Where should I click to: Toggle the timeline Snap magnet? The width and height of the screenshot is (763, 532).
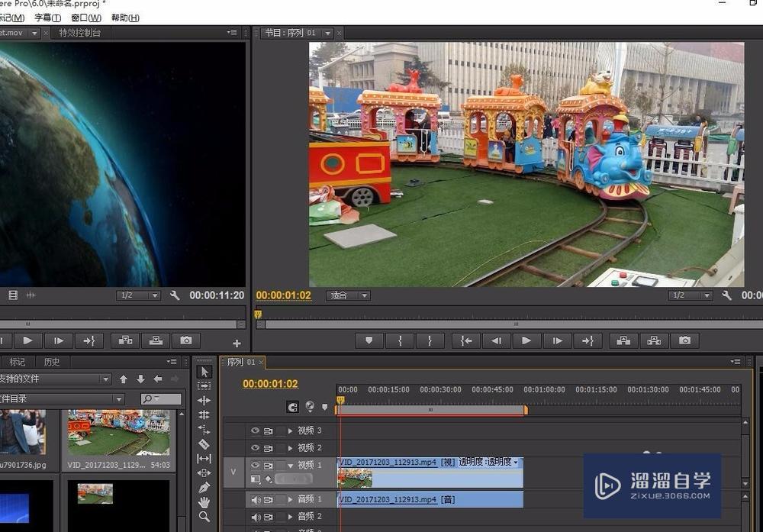tap(292, 407)
